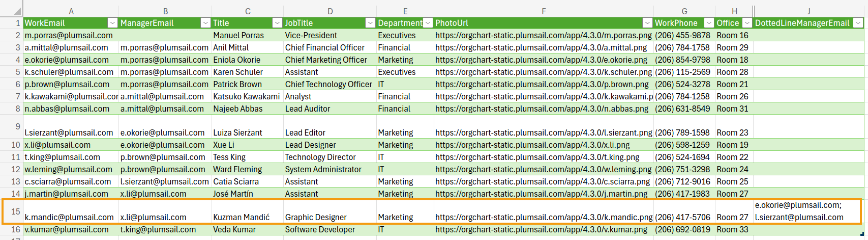Select the Tess King cell
The image size is (868, 240).
tap(247, 157)
